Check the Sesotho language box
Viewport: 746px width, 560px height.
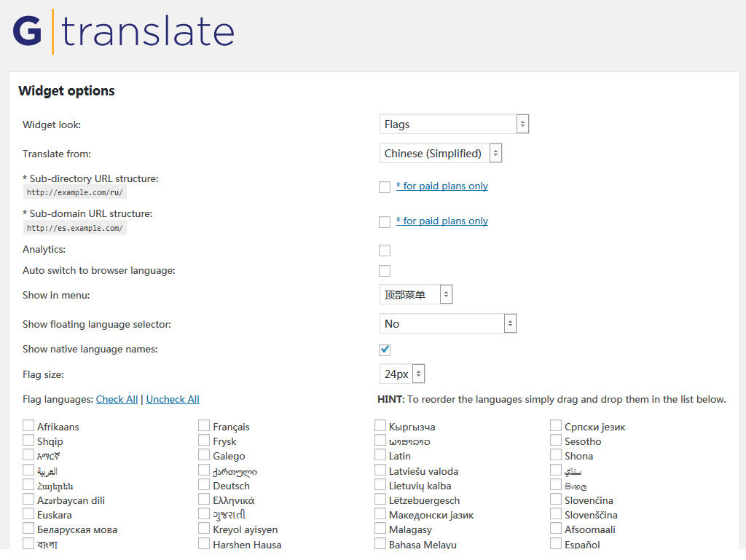click(x=556, y=440)
